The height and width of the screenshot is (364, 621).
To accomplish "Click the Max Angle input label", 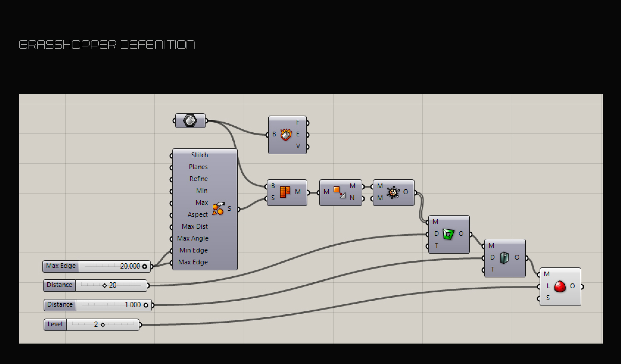I will point(192,238).
